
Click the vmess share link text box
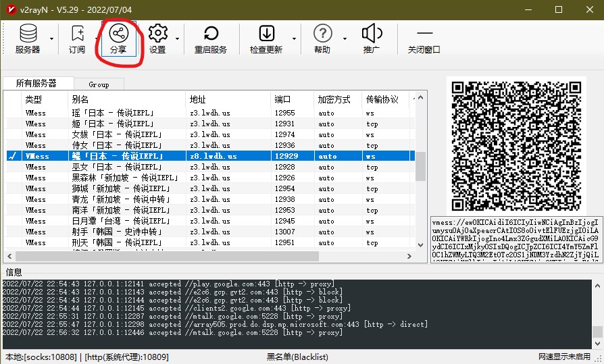pyautogui.click(x=516, y=240)
